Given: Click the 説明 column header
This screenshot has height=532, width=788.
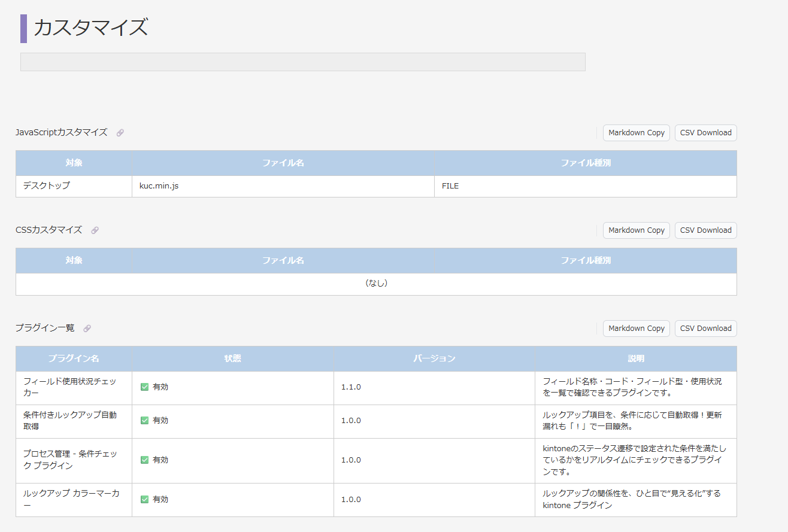Looking at the screenshot, I should pos(636,358).
